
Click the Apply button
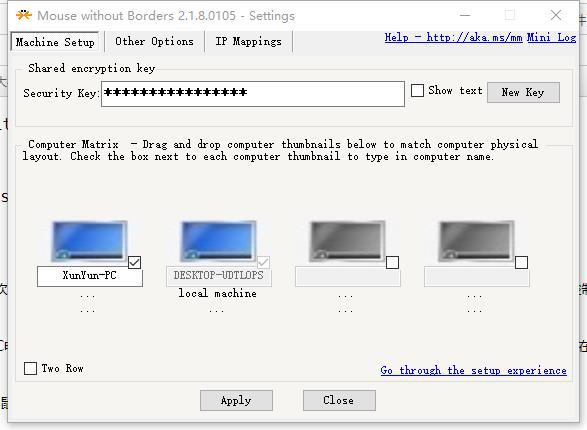tap(236, 400)
